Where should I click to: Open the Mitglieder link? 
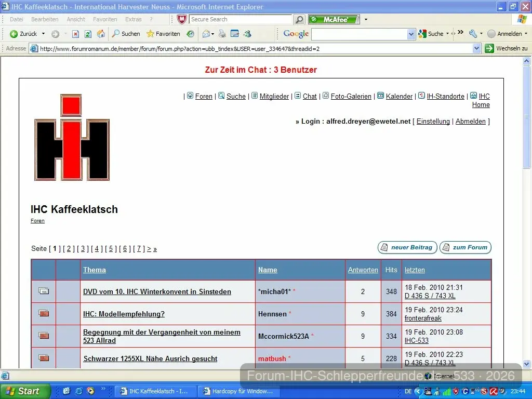pos(274,96)
